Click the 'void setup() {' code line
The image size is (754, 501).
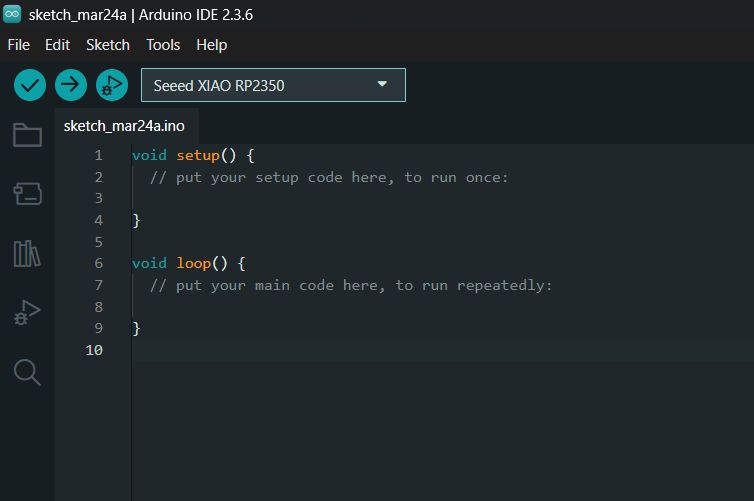193,155
